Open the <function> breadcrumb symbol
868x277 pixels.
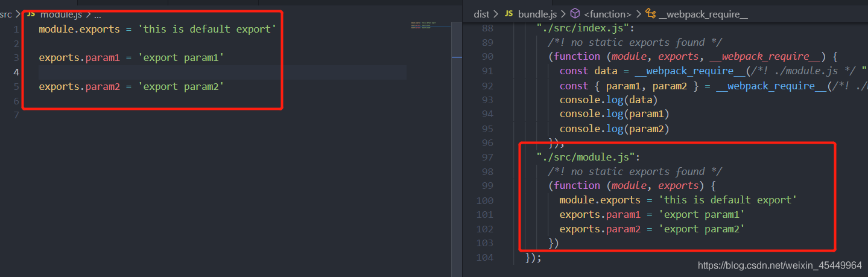(608, 13)
